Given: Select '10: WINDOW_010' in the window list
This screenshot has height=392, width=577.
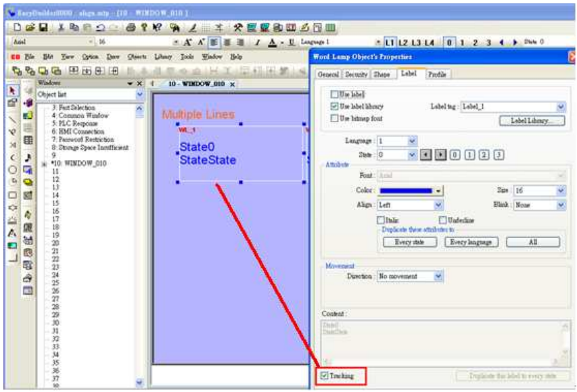Looking at the screenshot, I should tap(79, 164).
